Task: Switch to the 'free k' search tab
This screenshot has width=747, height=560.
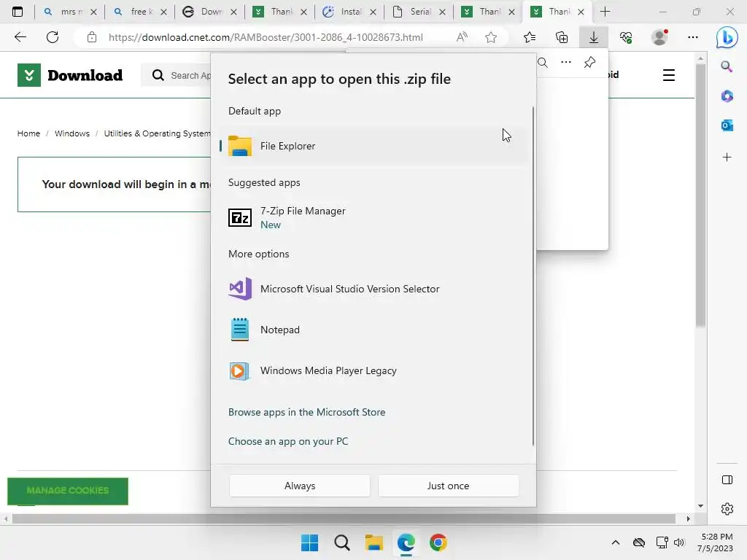Action: coord(139,12)
